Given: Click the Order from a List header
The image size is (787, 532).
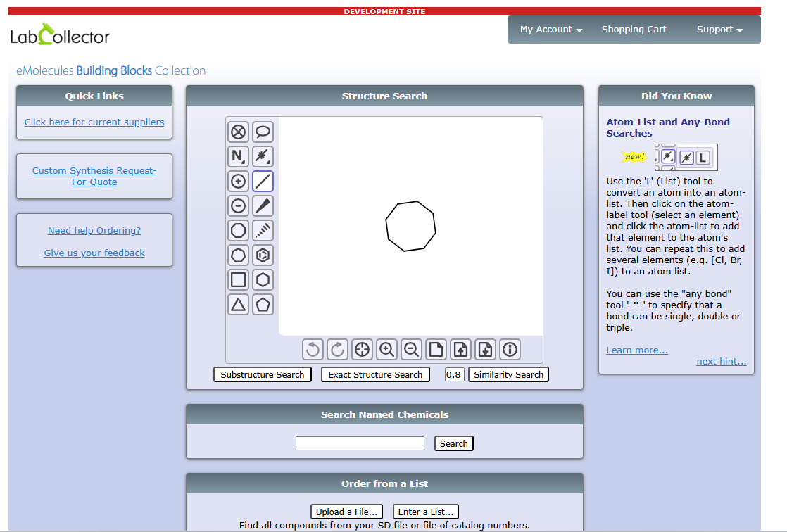Looking at the screenshot, I should tap(384, 484).
